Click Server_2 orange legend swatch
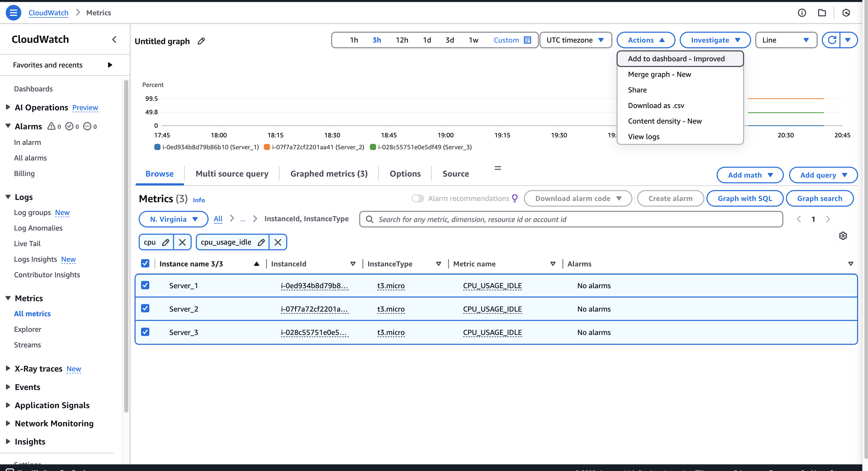The width and height of the screenshot is (868, 471). pos(267,147)
